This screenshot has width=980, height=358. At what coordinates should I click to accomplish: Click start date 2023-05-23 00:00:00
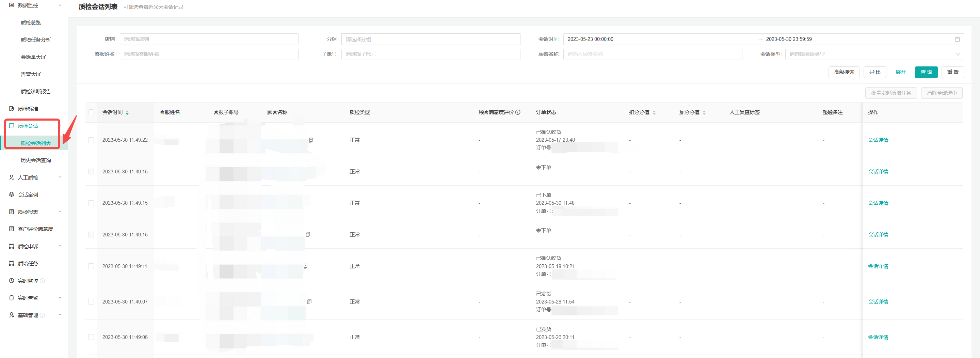click(x=590, y=39)
